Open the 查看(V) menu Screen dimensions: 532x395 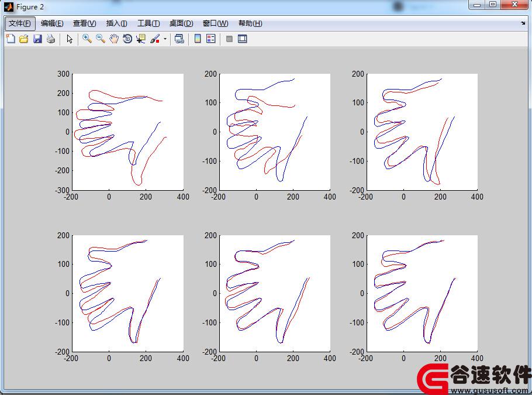(85, 23)
